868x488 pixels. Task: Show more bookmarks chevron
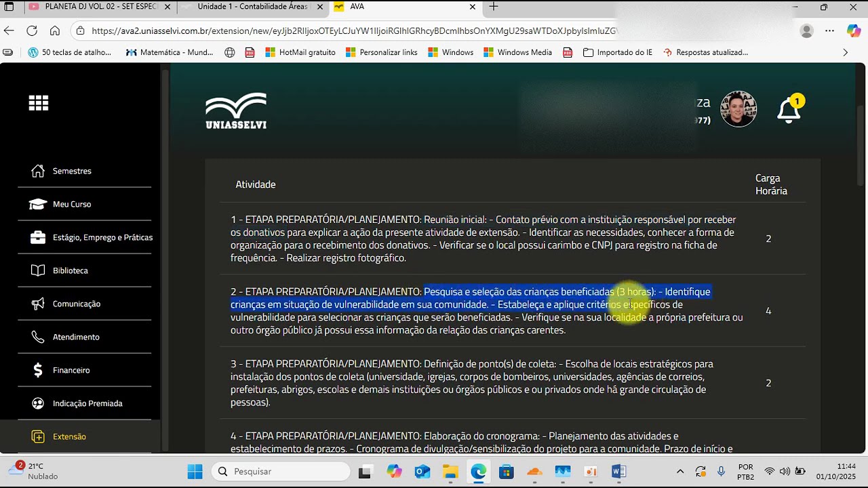[845, 52]
